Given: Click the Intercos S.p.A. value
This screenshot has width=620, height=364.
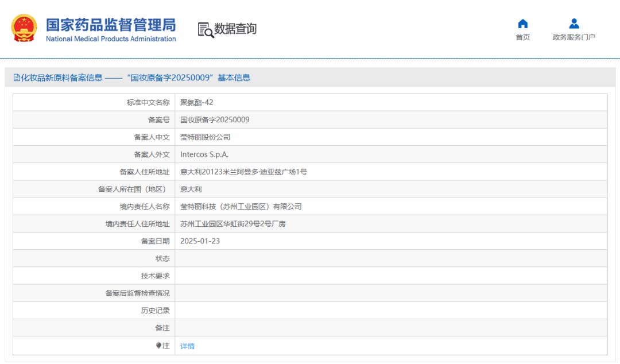Looking at the screenshot, I should click(204, 154).
